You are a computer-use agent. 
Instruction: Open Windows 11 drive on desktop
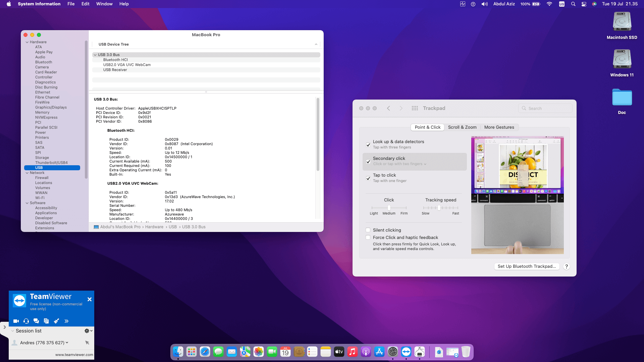pyautogui.click(x=622, y=63)
